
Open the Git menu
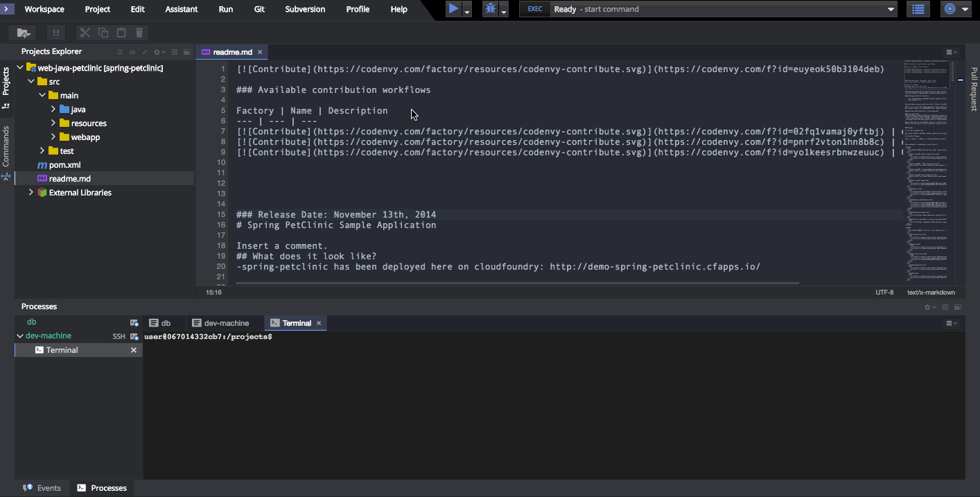pos(259,9)
